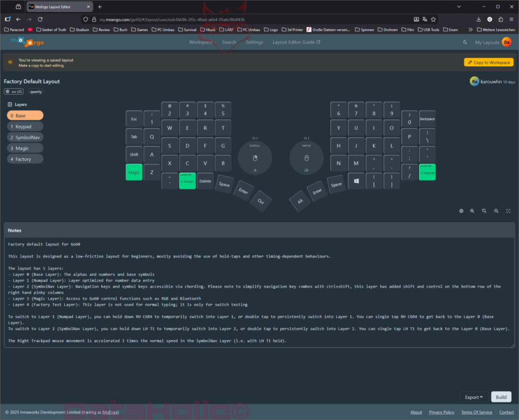This screenshot has width=519, height=420.
Task: Open the Settings tab in navigation
Action: [254, 42]
